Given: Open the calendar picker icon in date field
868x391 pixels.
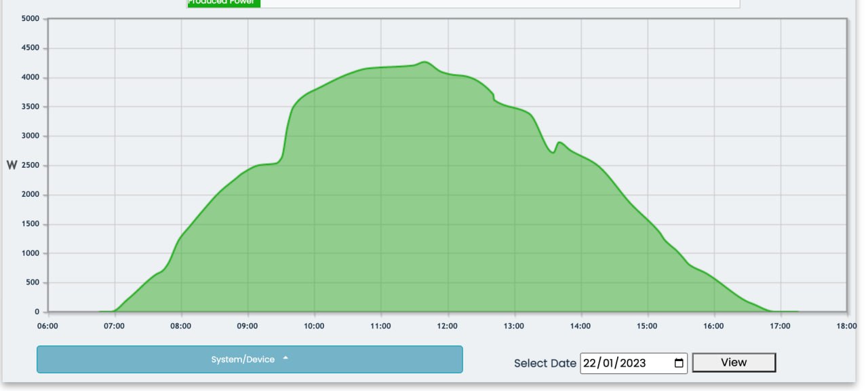Looking at the screenshot, I should (679, 363).
